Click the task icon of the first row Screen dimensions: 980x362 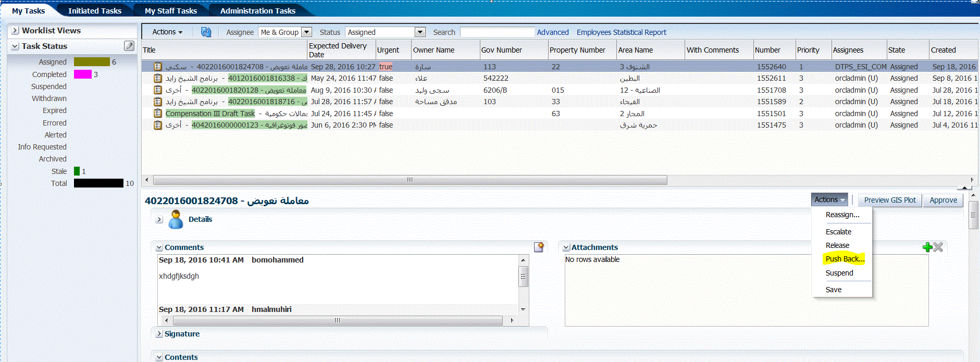click(x=157, y=67)
